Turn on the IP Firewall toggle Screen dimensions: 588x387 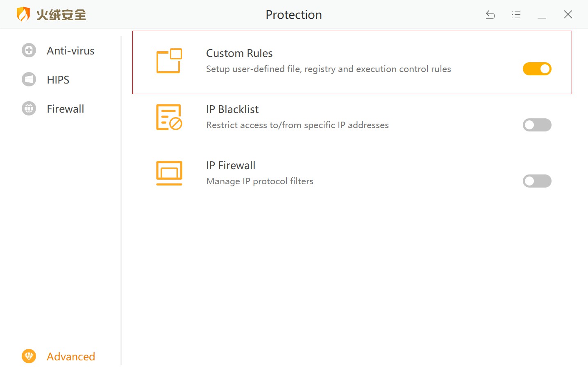coord(537,181)
